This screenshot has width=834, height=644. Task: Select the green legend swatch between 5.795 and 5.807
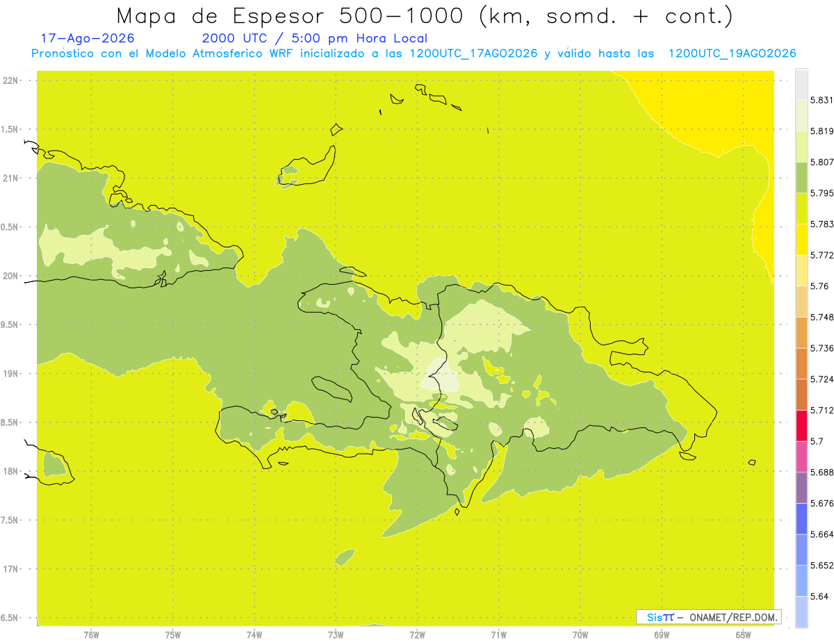tap(801, 177)
